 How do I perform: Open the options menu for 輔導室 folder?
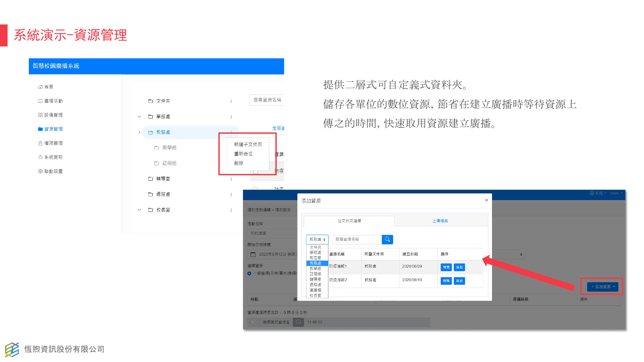231,179
